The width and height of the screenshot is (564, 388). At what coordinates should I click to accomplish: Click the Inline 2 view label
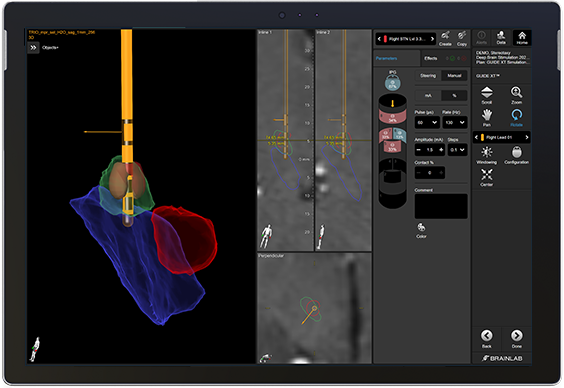click(323, 32)
